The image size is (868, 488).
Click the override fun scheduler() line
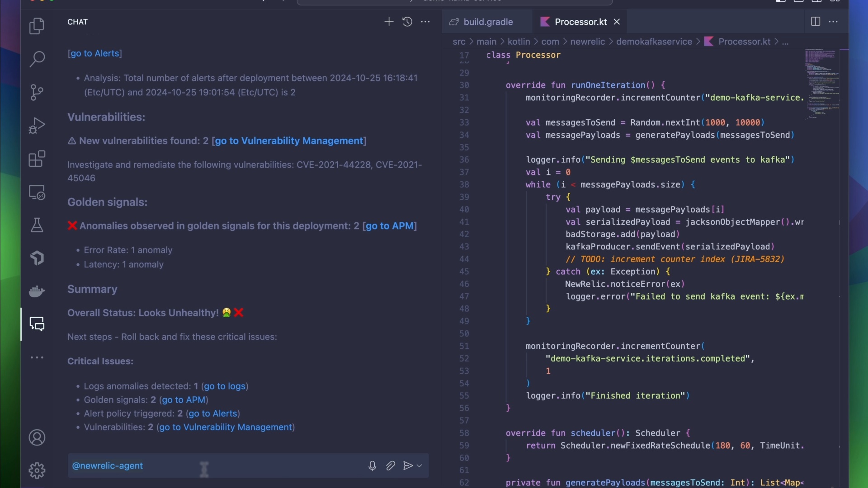pos(598,433)
